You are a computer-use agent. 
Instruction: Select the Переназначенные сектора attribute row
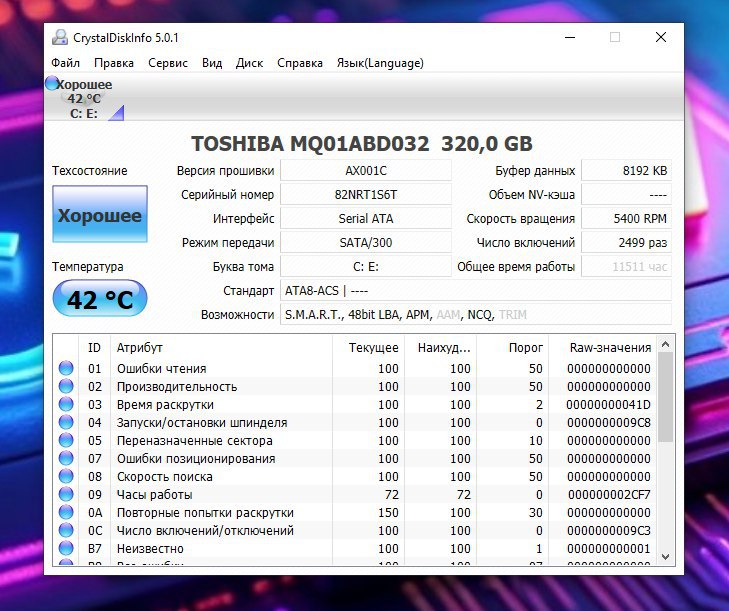pos(355,440)
